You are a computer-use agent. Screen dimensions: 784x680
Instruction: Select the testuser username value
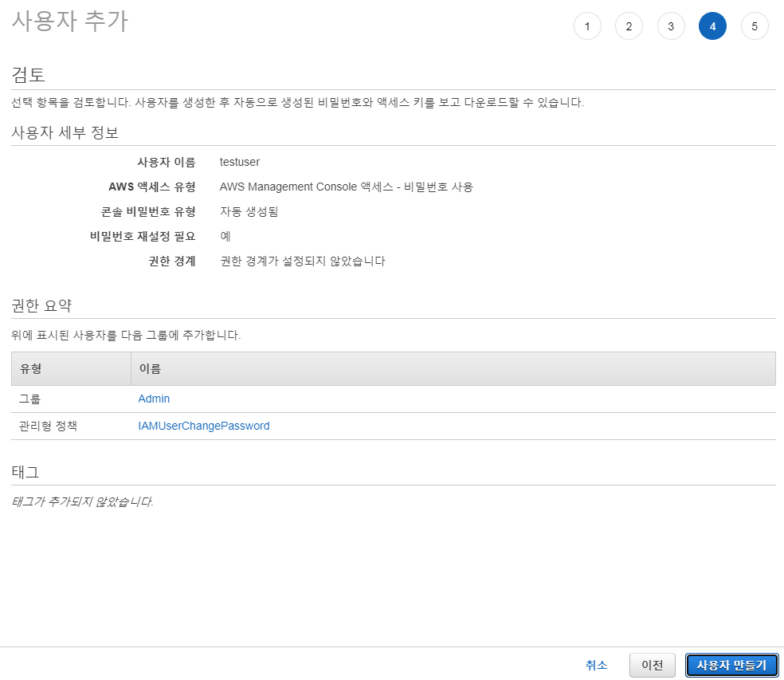point(240,162)
